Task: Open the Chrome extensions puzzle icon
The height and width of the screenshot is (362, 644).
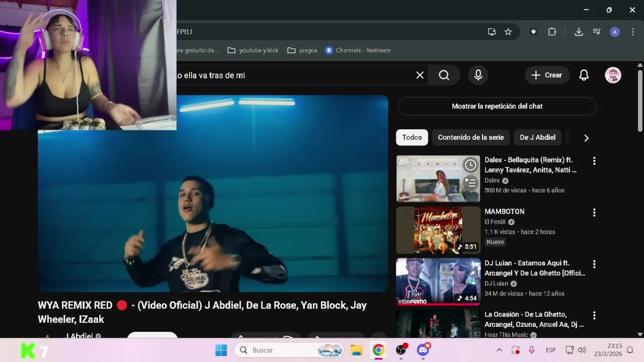Action: pyautogui.click(x=552, y=32)
